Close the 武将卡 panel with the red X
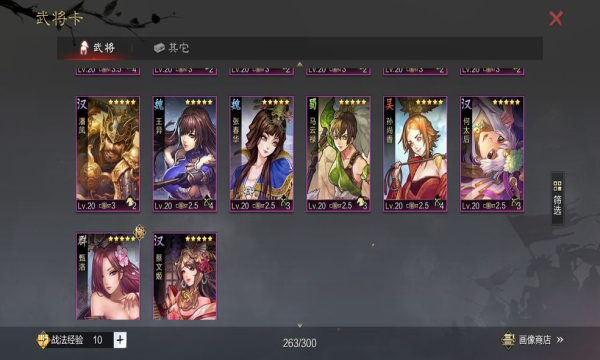Viewport: 600px width, 360px height. coord(556,18)
